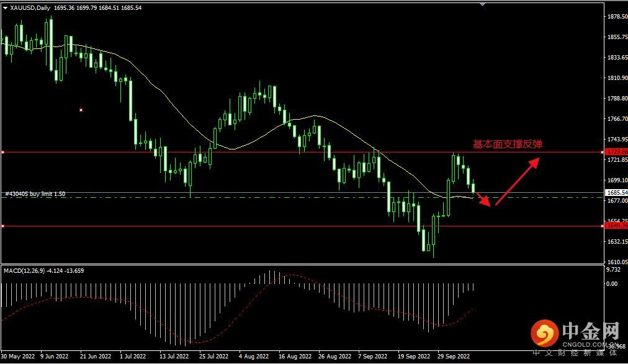Image resolution: width=628 pixels, height=364 pixels.
Task: Click the OHLC values 1695.36 1699.79 1684.51 1685.54
Action: pos(97,7)
